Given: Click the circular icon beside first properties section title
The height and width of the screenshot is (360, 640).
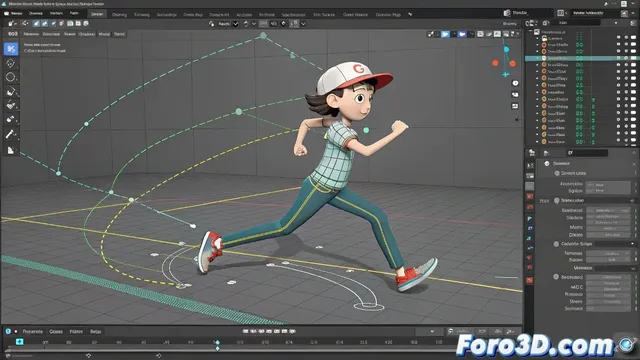Looking at the screenshot, I should [x=547, y=163].
